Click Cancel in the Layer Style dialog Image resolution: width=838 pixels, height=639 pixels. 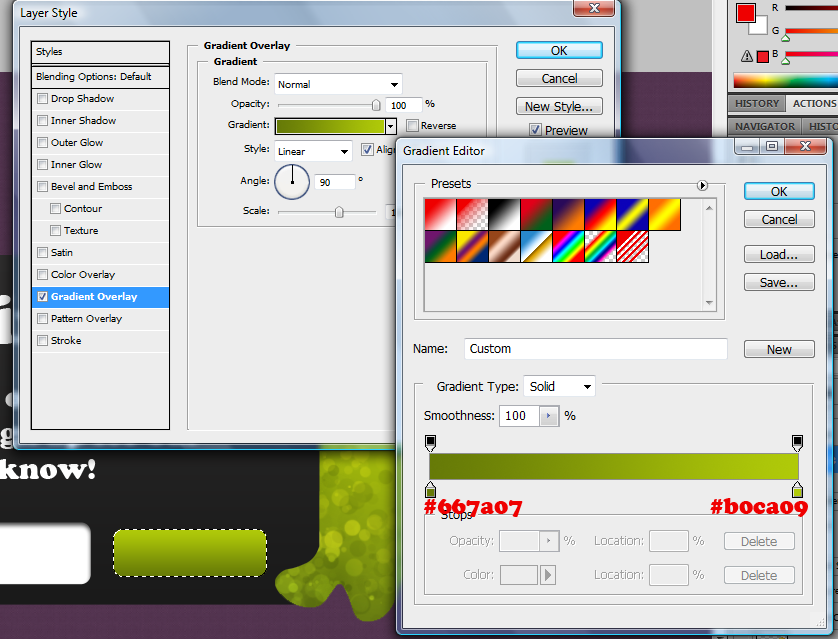[559, 79]
